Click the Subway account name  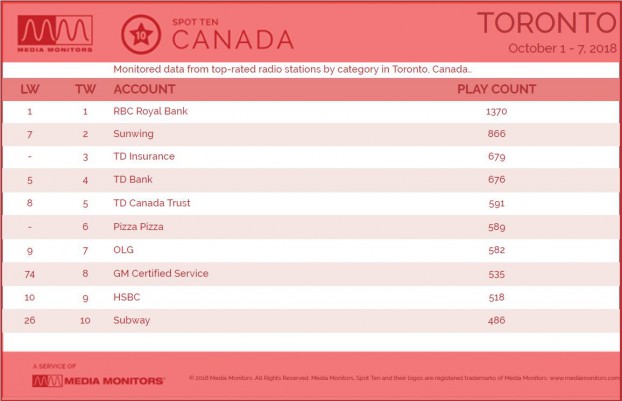(x=132, y=320)
